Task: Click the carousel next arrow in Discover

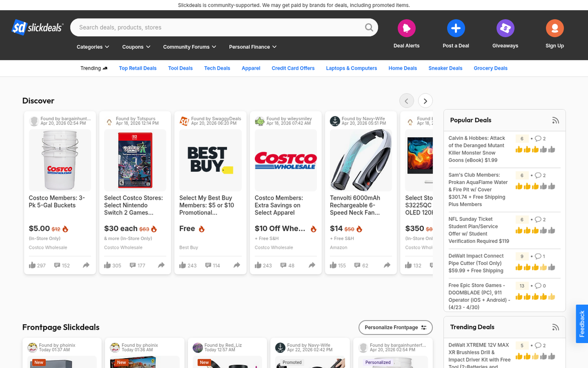Action: (425, 100)
